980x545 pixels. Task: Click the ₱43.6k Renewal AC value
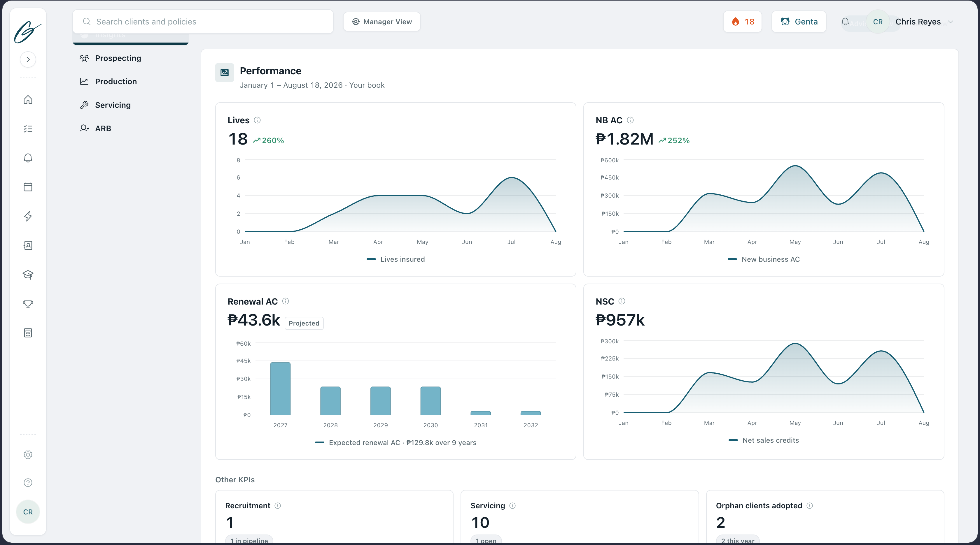click(254, 320)
